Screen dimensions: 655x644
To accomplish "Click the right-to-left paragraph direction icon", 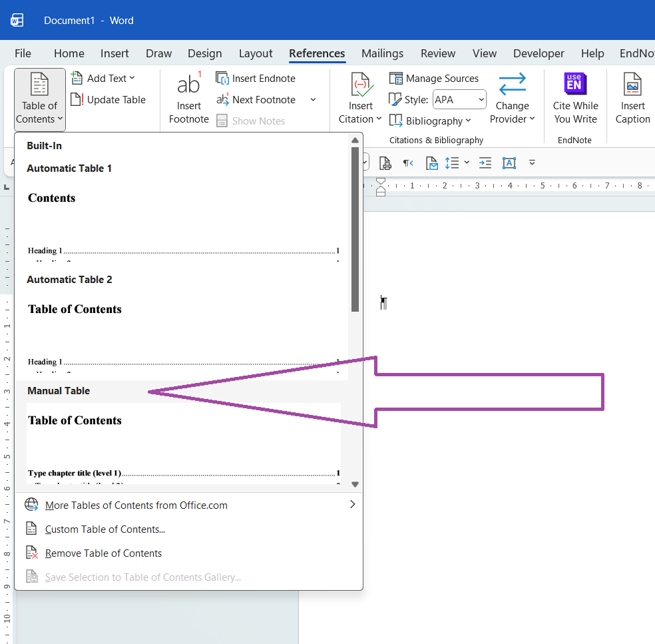I will pos(408,163).
